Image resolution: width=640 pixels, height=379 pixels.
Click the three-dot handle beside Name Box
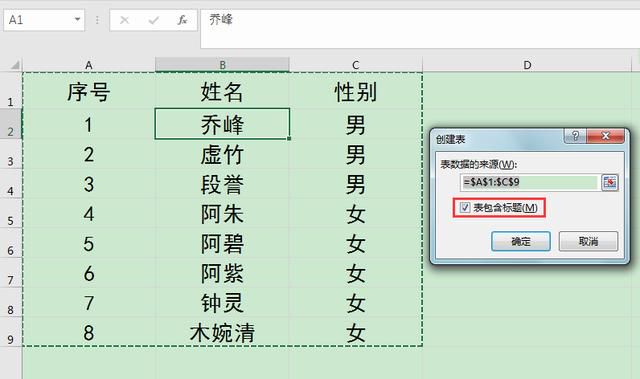coord(97,20)
